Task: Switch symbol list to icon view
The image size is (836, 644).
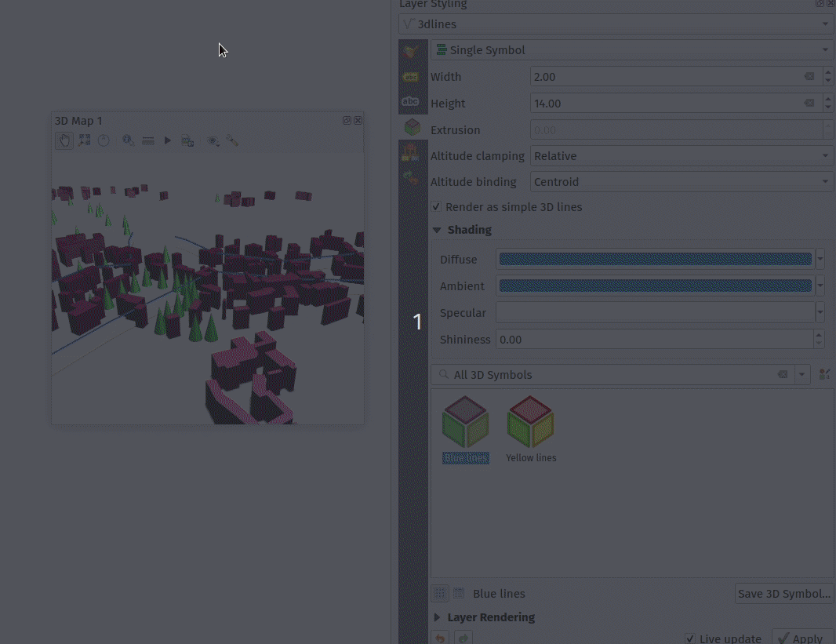Action: (440, 594)
